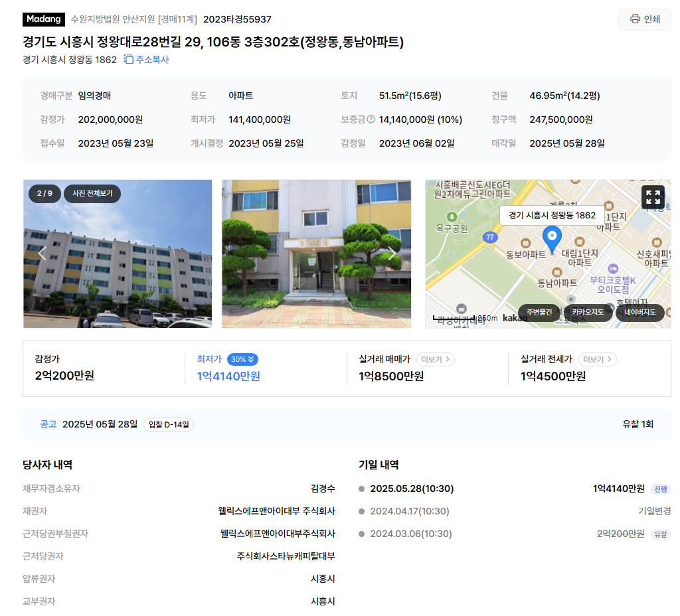Click the 2024.04.17(10:30) schedule entry

click(409, 511)
